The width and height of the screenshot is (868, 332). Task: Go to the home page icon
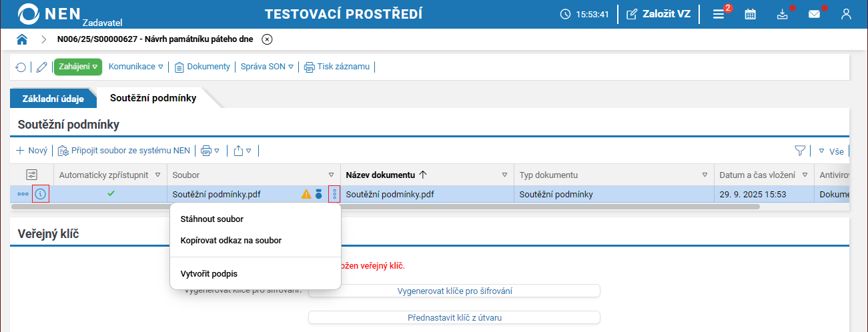pos(22,39)
